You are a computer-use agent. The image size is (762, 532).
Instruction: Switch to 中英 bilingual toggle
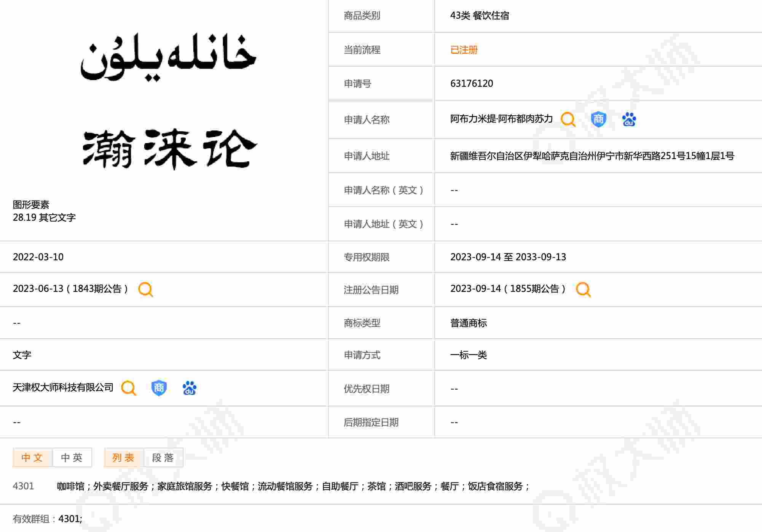tap(72, 457)
